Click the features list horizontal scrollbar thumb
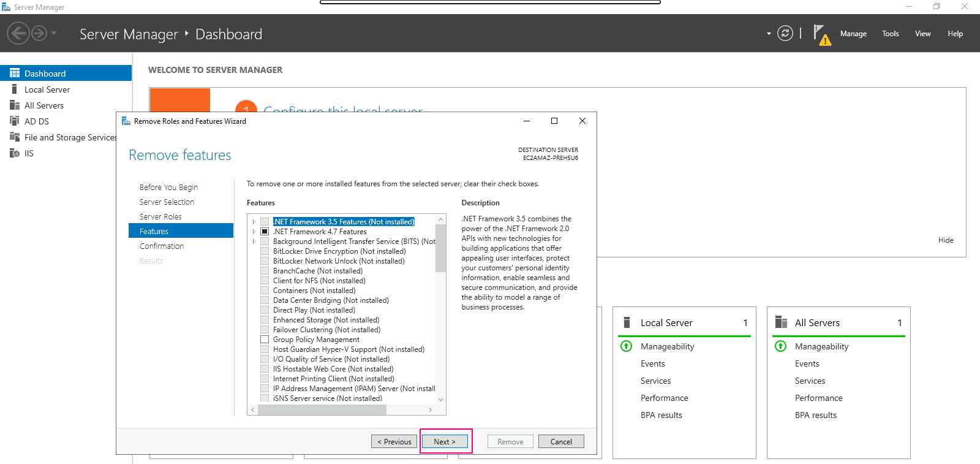980x464 pixels. [322, 409]
